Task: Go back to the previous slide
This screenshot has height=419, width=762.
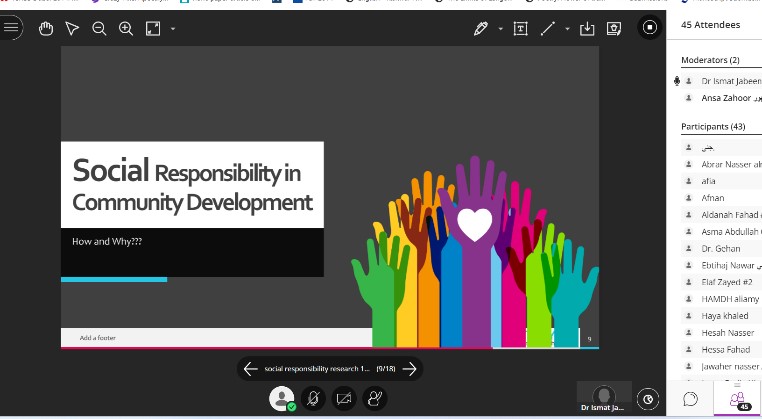Action: tap(251, 369)
